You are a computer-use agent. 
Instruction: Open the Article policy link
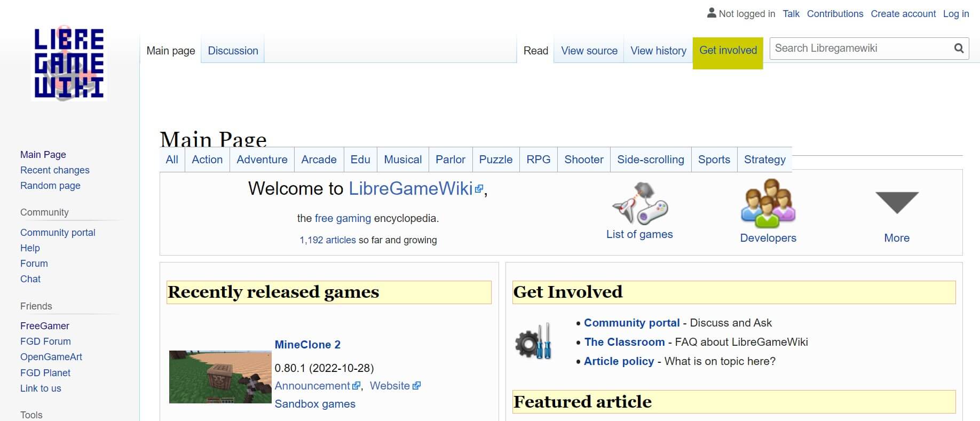coord(619,361)
